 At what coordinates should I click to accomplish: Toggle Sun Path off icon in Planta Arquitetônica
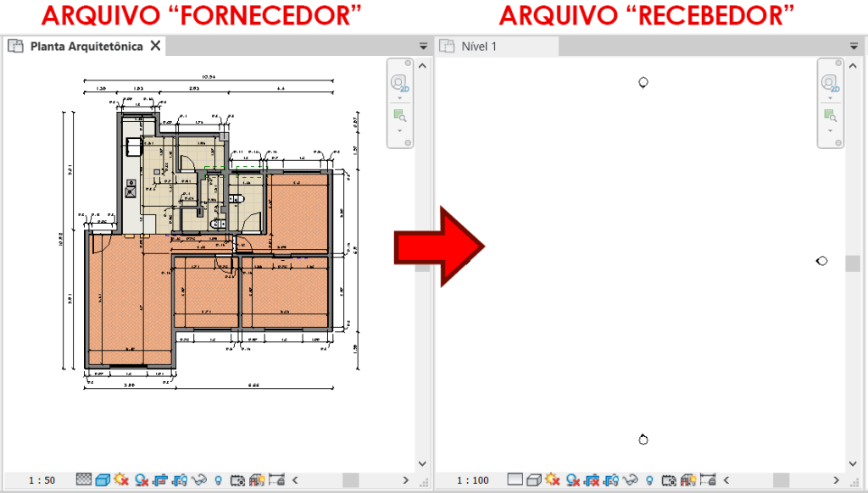(120, 479)
